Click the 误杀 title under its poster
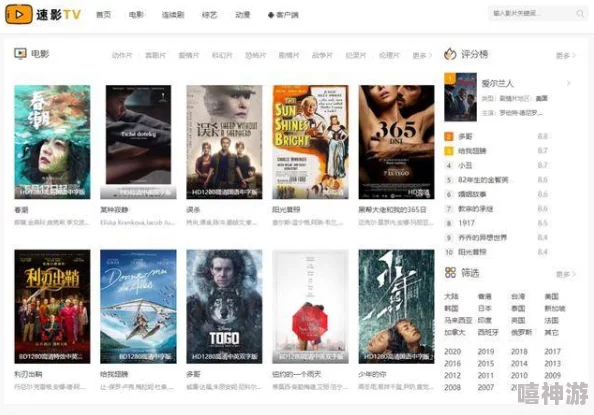The image size is (594, 415). pyautogui.click(x=193, y=210)
